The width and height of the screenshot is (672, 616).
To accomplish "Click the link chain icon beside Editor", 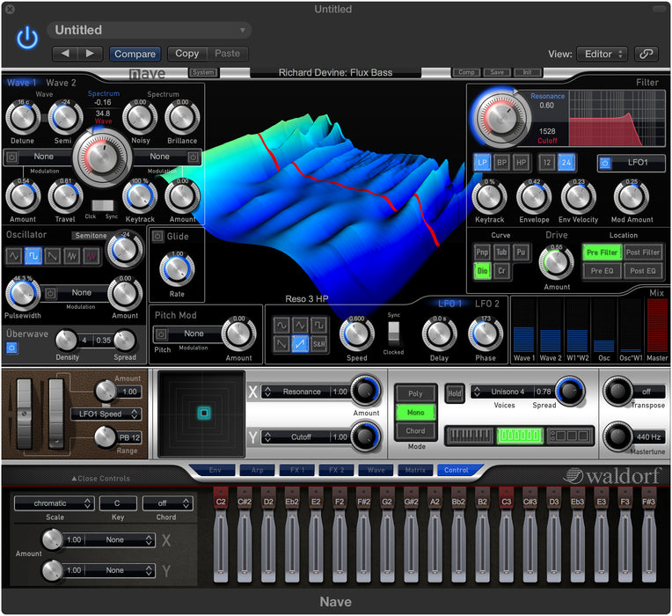I will [x=646, y=54].
